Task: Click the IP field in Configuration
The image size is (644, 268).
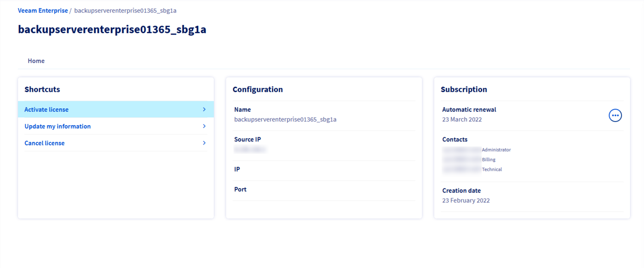Action: coord(238,169)
